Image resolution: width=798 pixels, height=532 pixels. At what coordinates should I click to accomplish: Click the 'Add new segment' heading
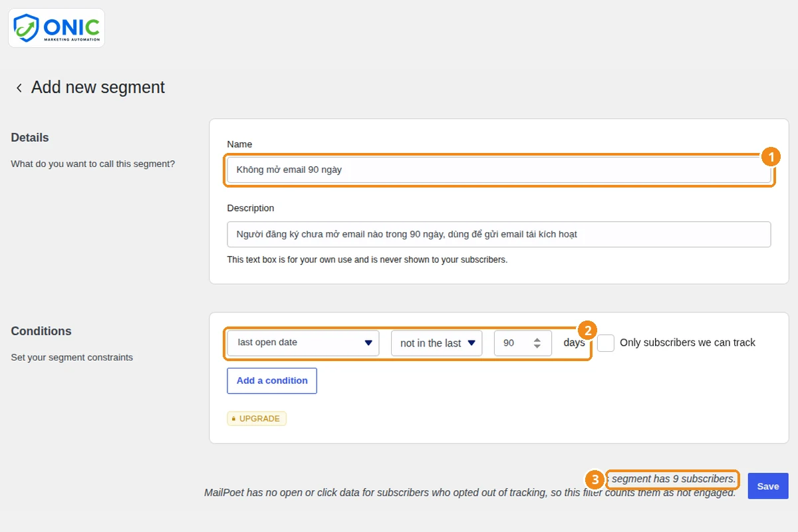tap(98, 88)
